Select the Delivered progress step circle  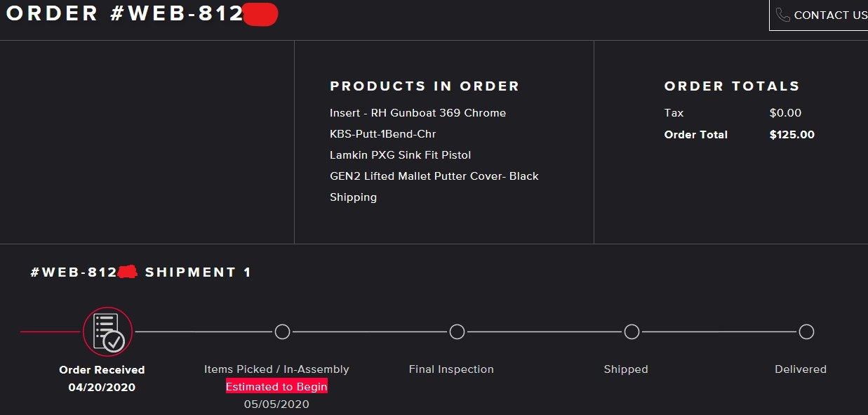pos(806,331)
